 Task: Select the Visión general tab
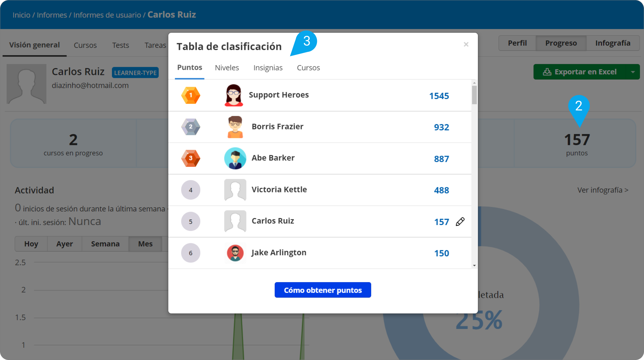[x=34, y=45]
